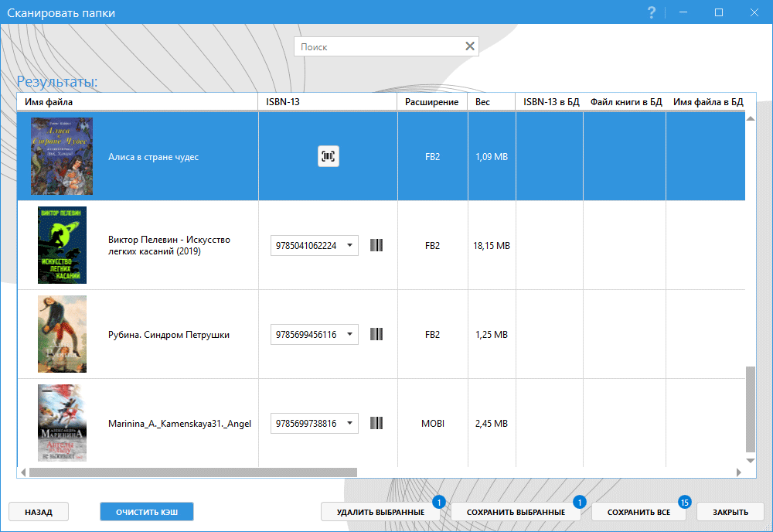Sort by the Расширение column header
Image resolution: width=773 pixels, height=532 pixels.
431,102
